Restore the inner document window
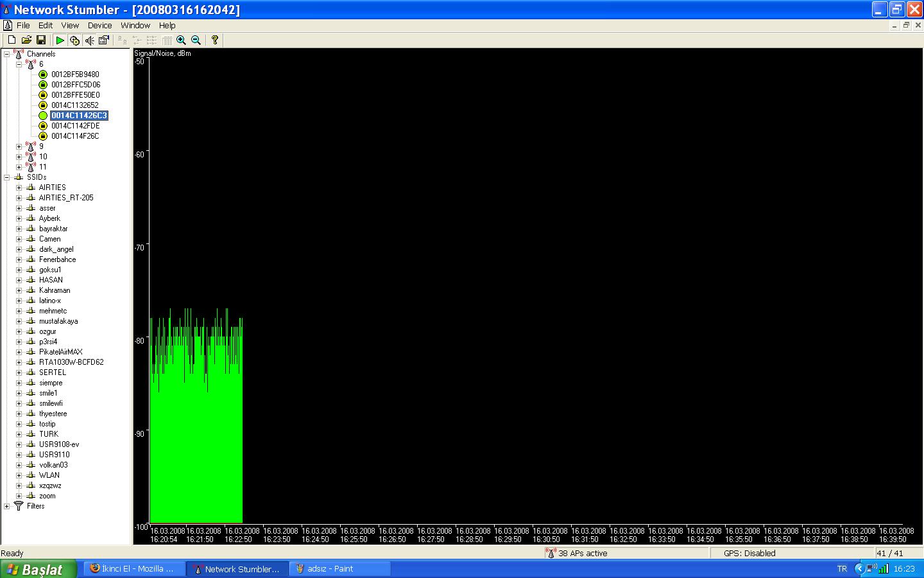924x578 pixels. point(906,26)
